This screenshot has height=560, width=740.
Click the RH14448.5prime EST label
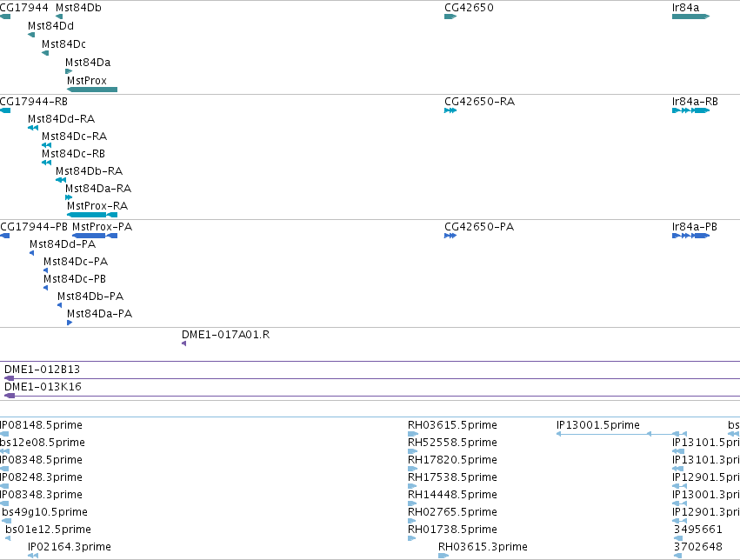click(x=452, y=495)
